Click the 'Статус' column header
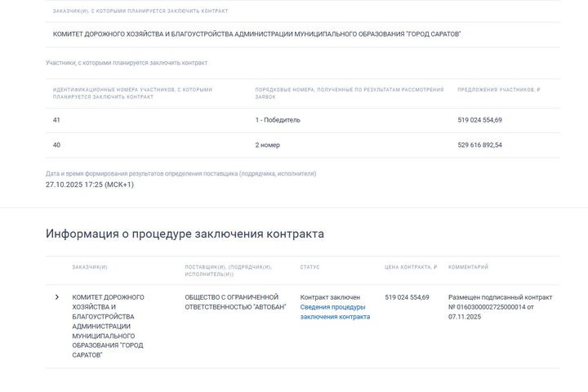The width and height of the screenshot is (588, 392). tap(310, 267)
